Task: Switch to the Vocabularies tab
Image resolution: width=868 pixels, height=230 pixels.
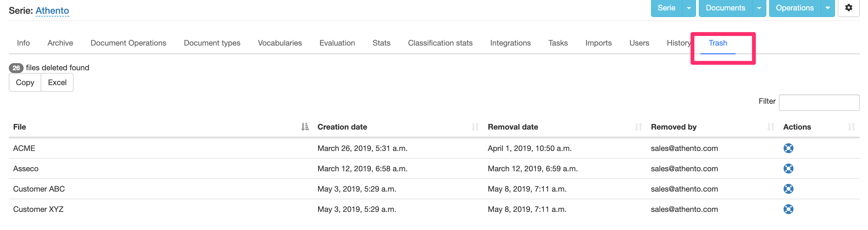Action: (280, 43)
